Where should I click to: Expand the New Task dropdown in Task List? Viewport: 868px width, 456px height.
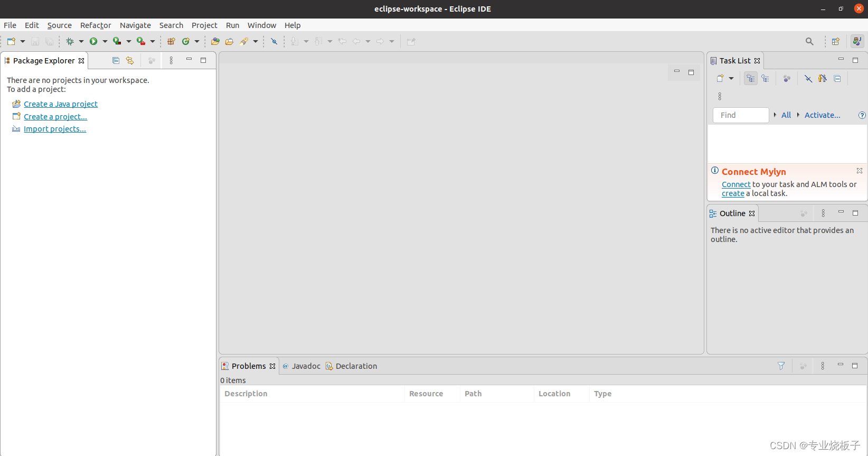click(x=731, y=79)
